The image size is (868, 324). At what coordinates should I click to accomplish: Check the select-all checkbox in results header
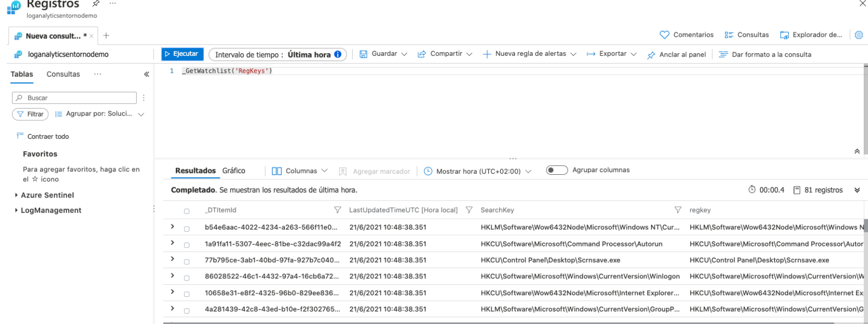(187, 211)
